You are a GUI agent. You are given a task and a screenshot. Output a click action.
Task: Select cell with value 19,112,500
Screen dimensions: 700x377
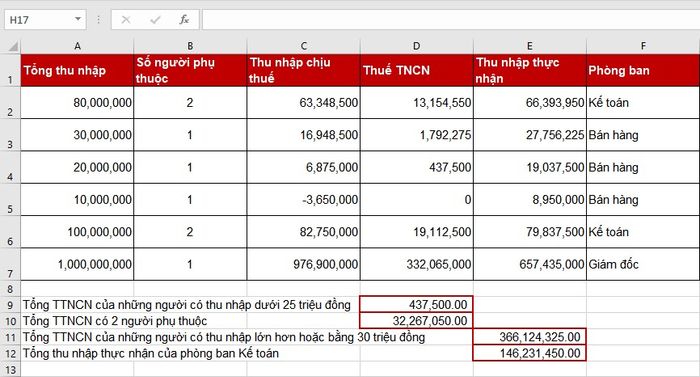click(417, 232)
